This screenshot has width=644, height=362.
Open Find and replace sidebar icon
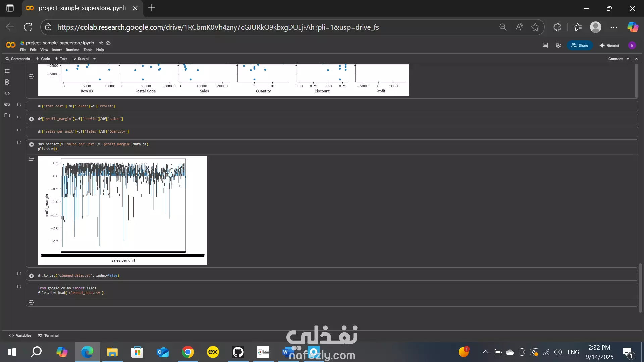(7, 82)
